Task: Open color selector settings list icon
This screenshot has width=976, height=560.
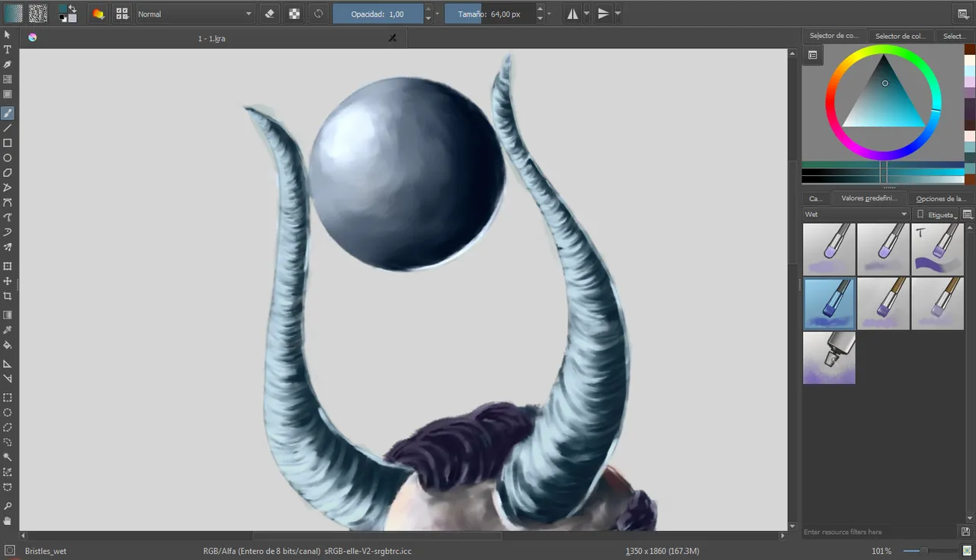Action: (x=813, y=55)
